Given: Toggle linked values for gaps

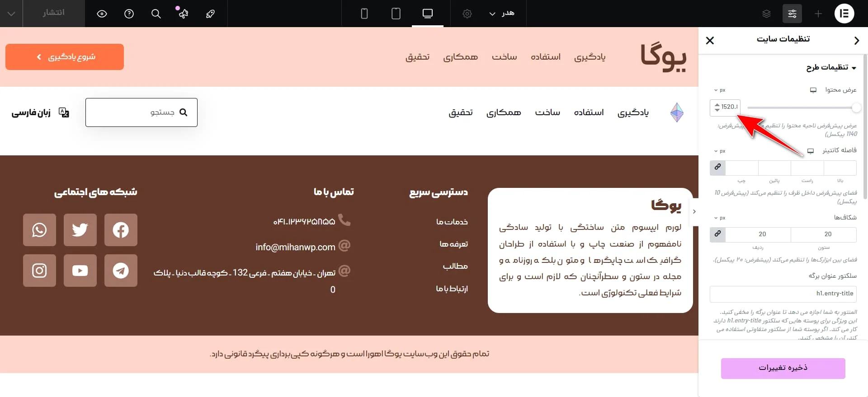Looking at the screenshot, I should 717,234.
